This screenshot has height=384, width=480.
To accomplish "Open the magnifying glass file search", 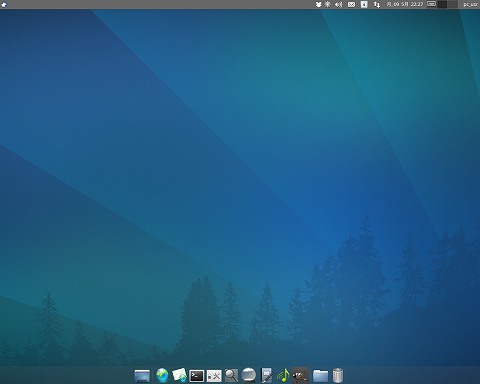I will tap(231, 375).
